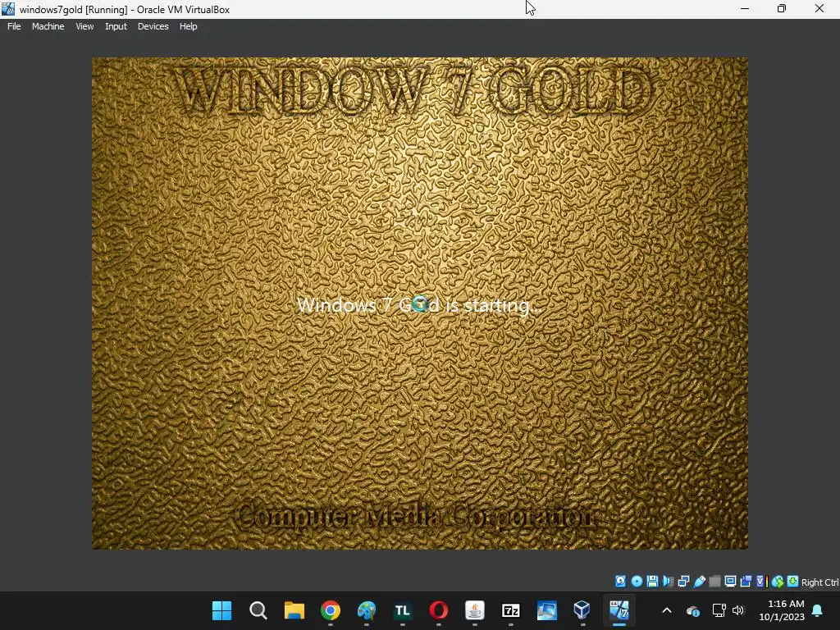
Task: Restore down the VirtualBox window
Action: [x=782, y=9]
